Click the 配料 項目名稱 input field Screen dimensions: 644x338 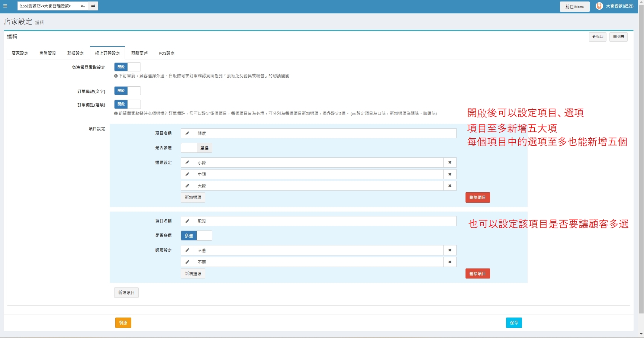point(325,221)
